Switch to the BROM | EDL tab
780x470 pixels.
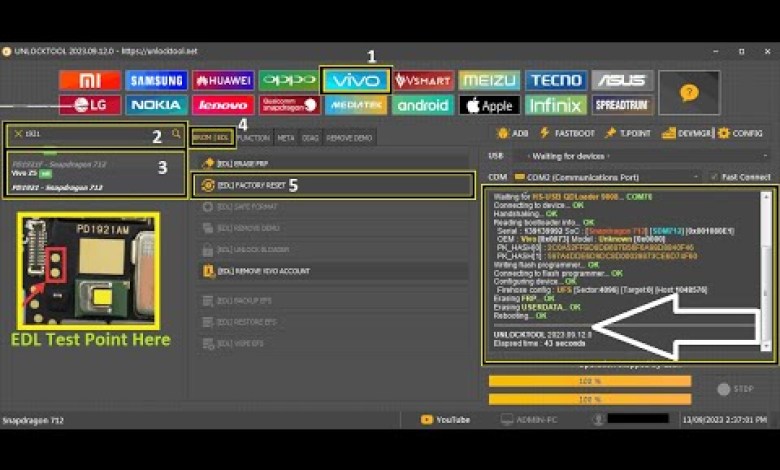[x=212, y=138]
